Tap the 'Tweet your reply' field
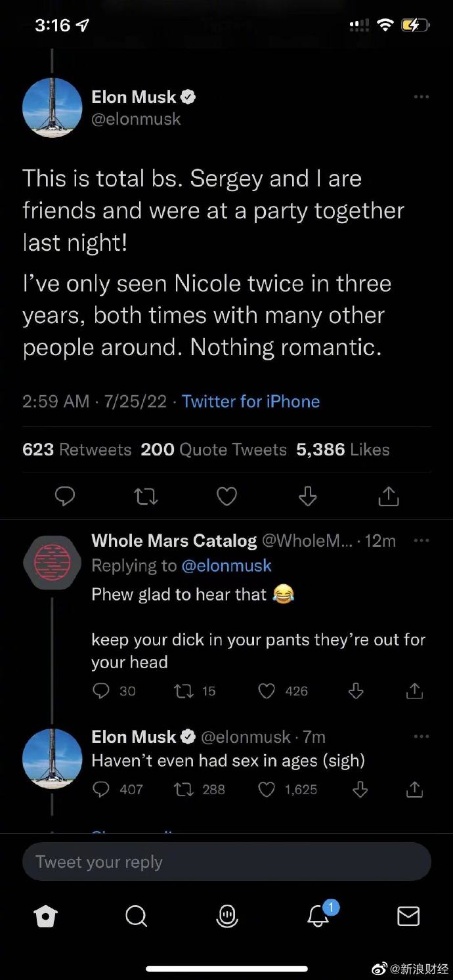The image size is (453, 980). pyautogui.click(x=226, y=862)
